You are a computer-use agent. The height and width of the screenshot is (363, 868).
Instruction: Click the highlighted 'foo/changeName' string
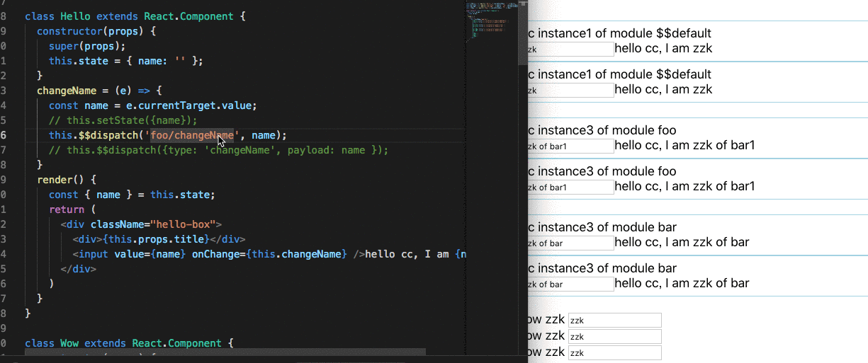click(191, 135)
